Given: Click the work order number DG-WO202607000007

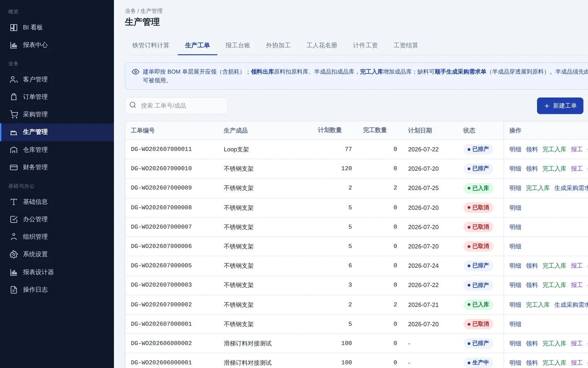Looking at the screenshot, I should click(161, 227).
